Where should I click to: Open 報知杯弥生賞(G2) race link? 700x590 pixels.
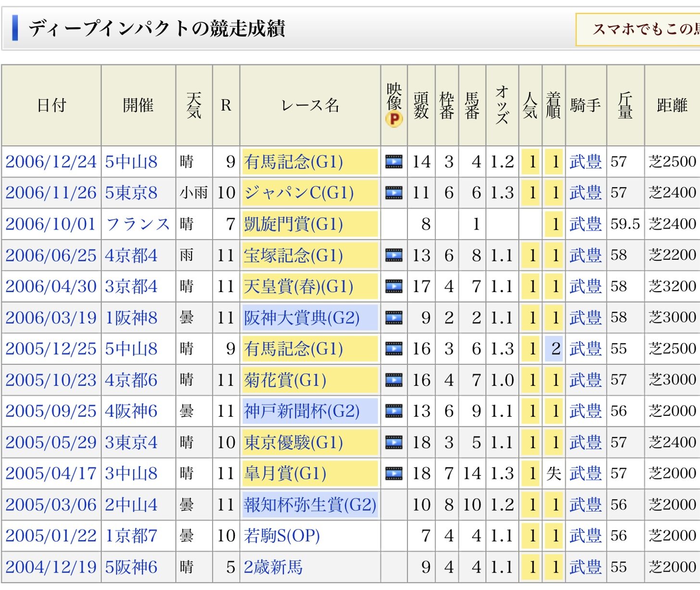coord(309,505)
